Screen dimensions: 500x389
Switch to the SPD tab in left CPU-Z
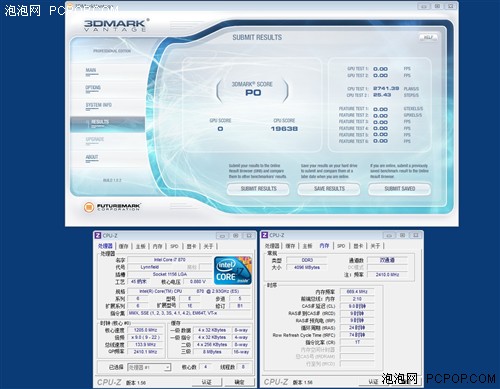pyautogui.click(x=174, y=246)
